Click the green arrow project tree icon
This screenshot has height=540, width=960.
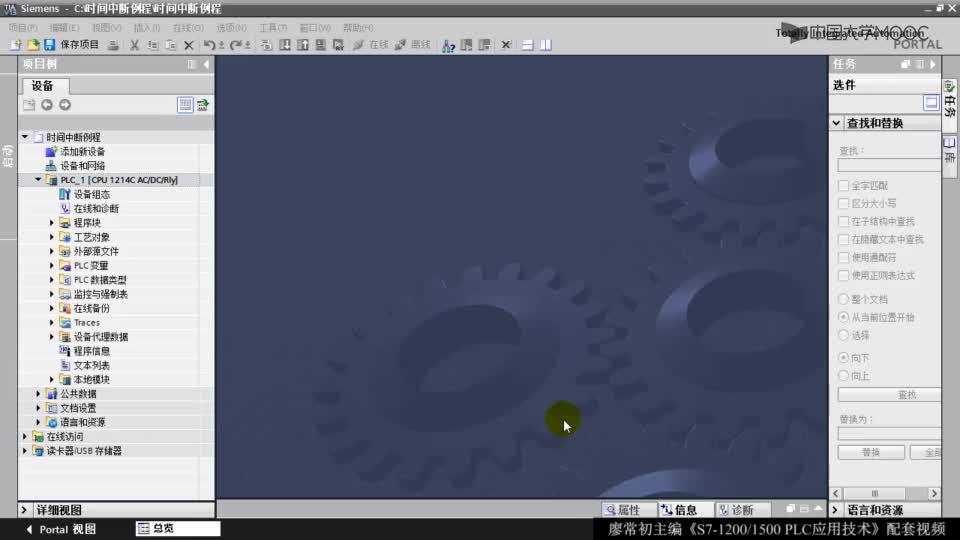click(203, 105)
